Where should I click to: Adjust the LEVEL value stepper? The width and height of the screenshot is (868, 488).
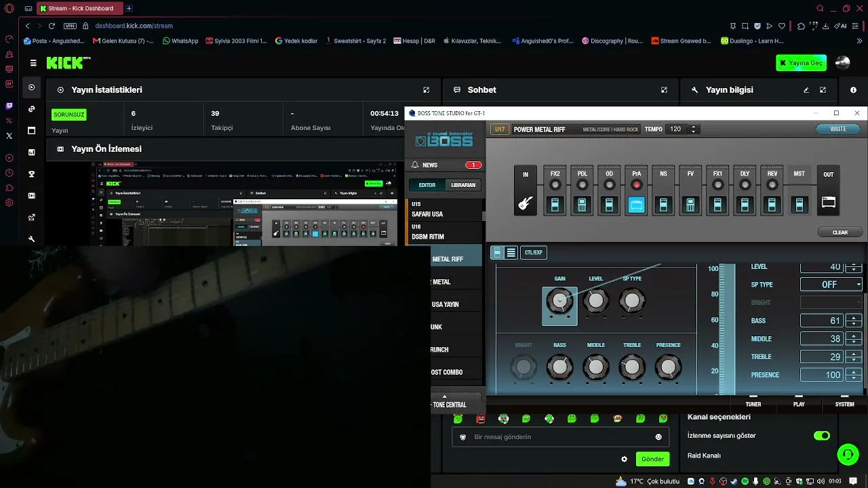[854, 267]
